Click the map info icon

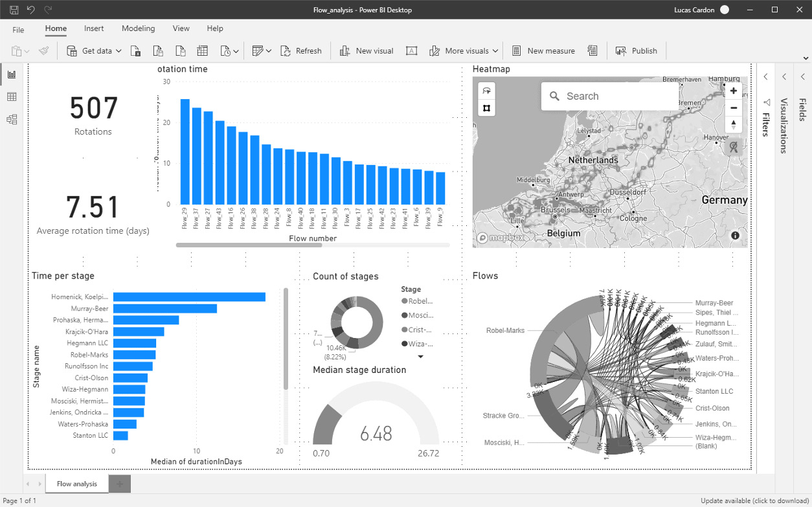735,236
